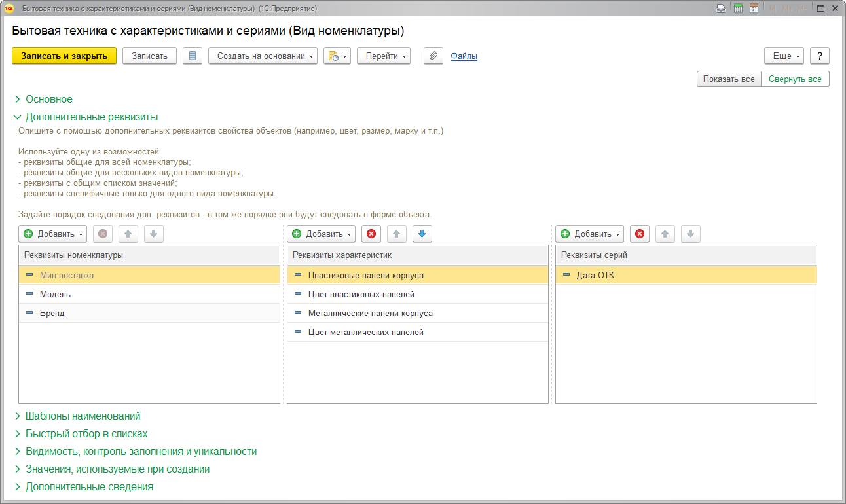Click the question mark help button
Viewport: 846px width, 504px height.
tap(820, 56)
